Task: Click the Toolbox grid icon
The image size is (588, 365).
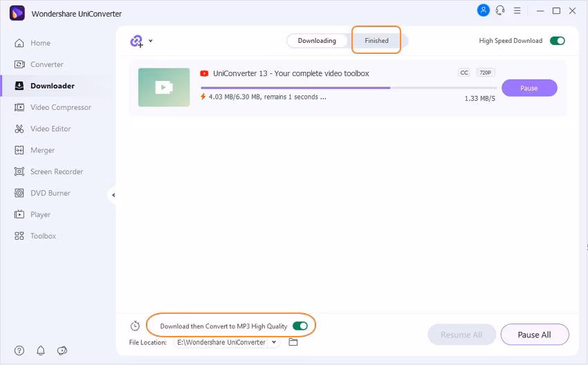Action: [x=19, y=236]
